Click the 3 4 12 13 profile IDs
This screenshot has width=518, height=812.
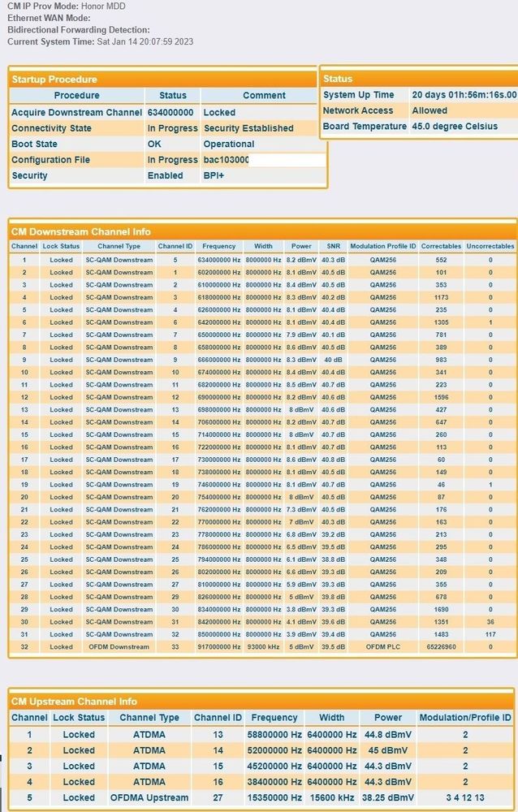coord(465,798)
